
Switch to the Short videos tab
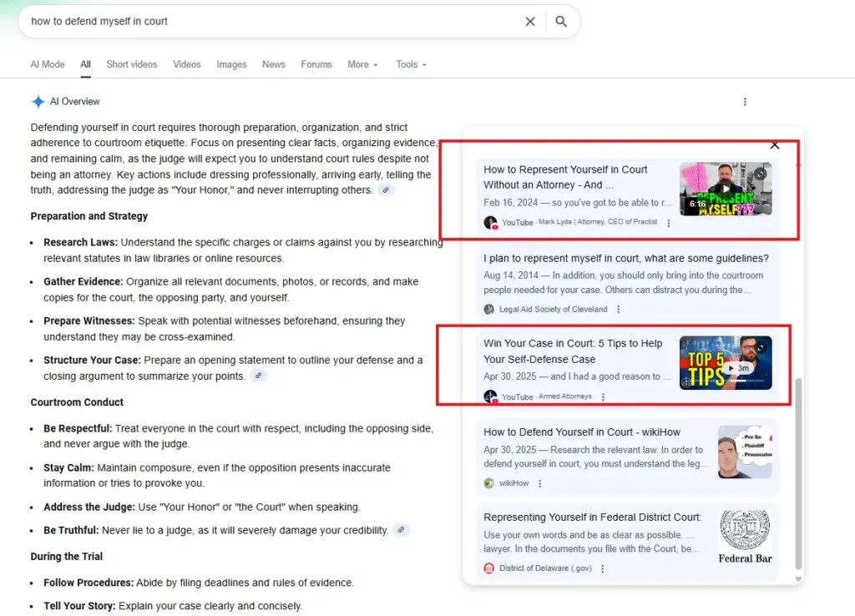click(132, 64)
